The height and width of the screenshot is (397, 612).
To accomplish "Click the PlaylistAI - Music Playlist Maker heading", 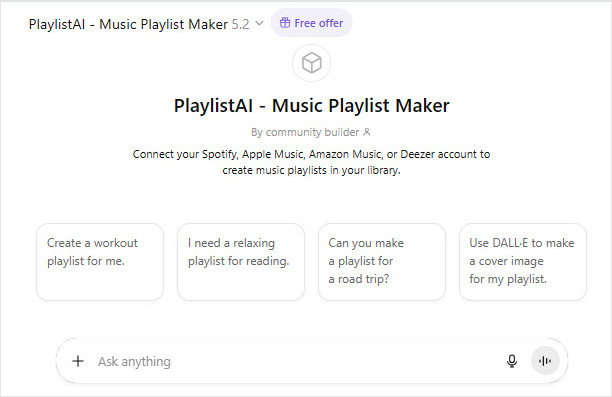I will click(x=311, y=106).
